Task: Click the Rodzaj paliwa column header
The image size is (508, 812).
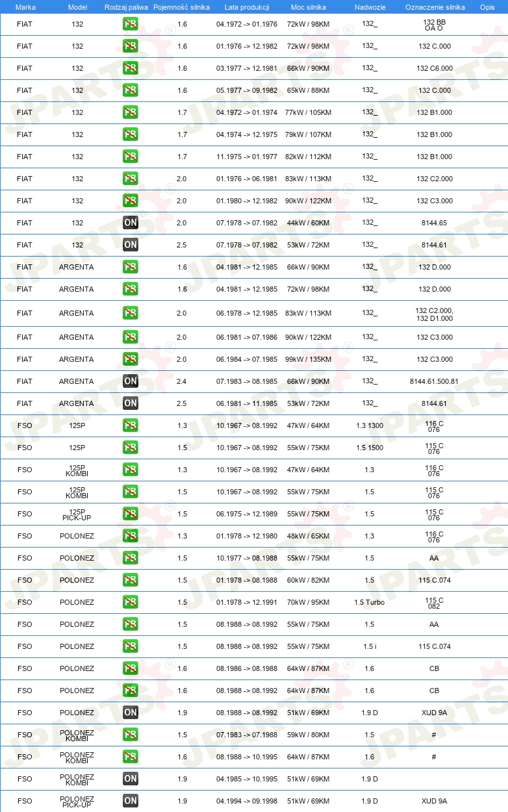Action: point(126,7)
